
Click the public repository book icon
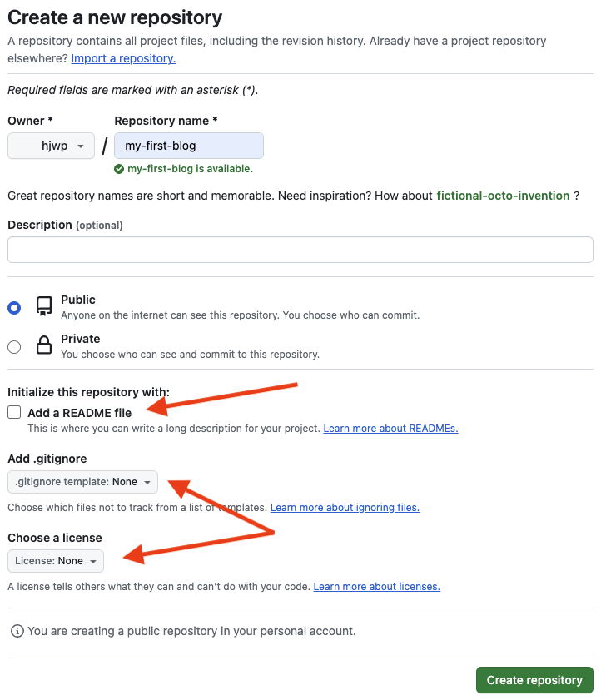coord(44,307)
